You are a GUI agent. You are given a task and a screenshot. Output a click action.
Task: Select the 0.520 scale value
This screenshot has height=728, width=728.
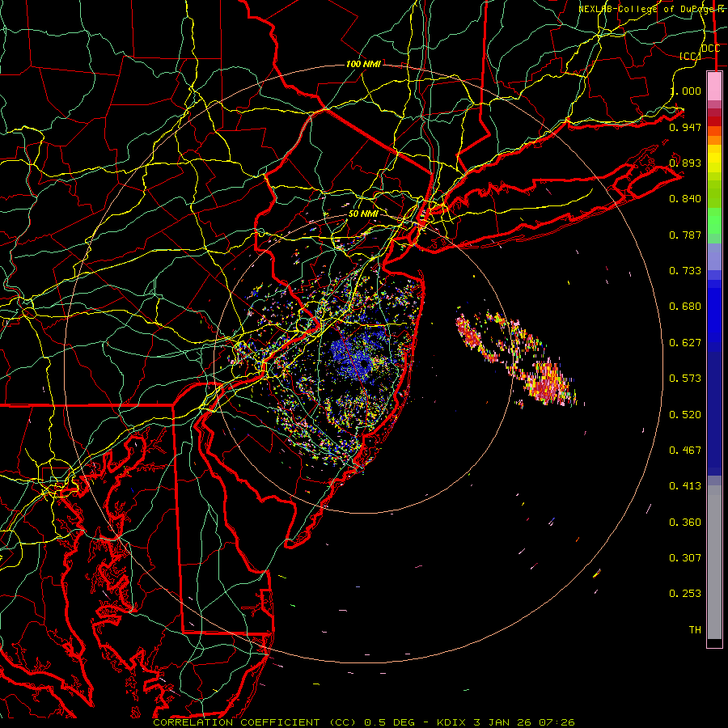point(685,414)
